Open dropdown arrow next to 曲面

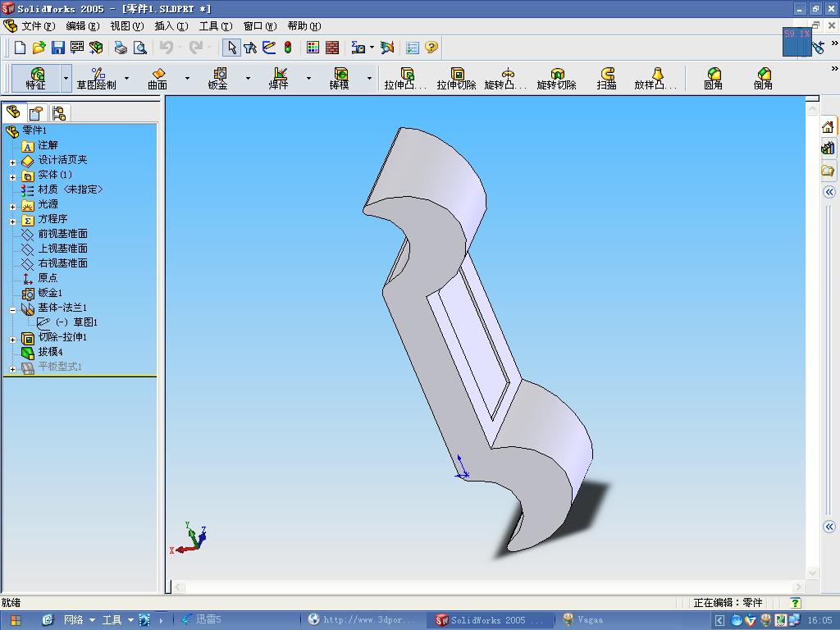[188, 78]
